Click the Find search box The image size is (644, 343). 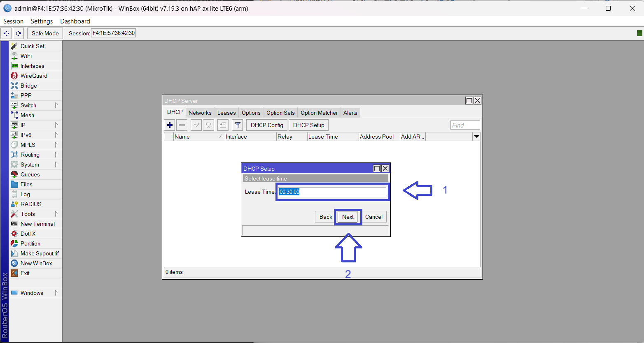click(x=465, y=125)
